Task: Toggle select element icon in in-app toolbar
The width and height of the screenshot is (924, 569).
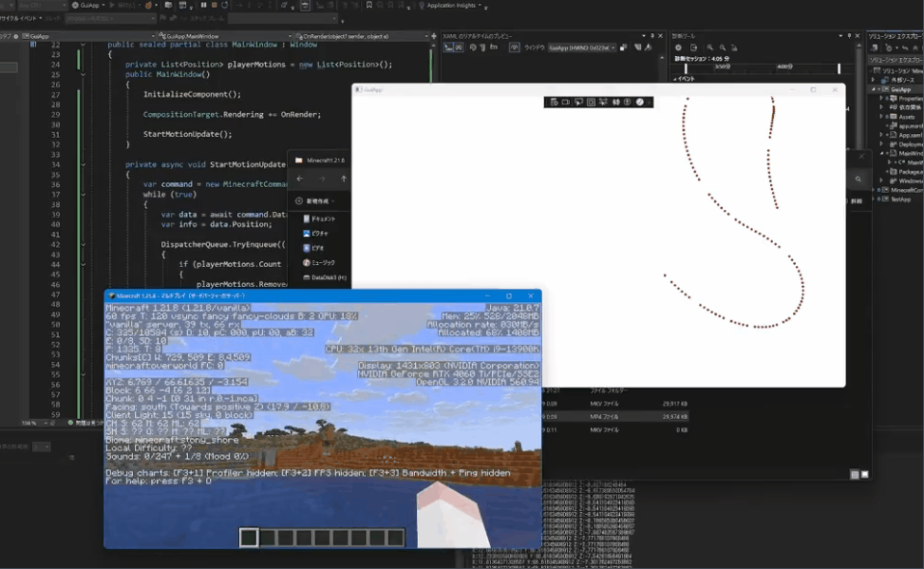Action: tap(578, 102)
